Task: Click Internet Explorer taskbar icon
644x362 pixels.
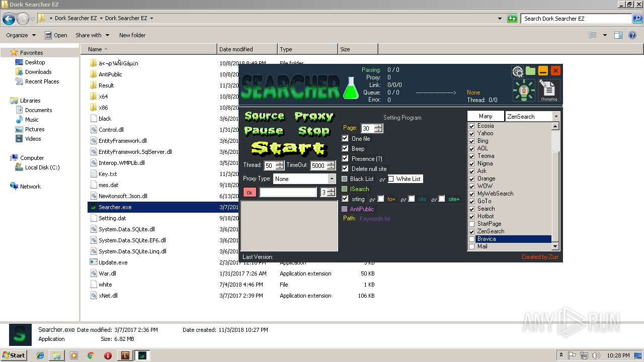Action: 40,355
